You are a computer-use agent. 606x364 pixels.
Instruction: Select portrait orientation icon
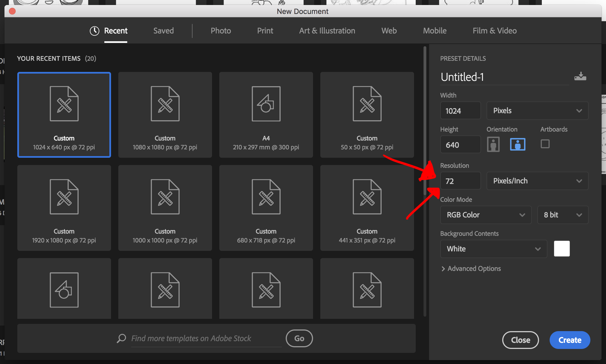(x=493, y=144)
